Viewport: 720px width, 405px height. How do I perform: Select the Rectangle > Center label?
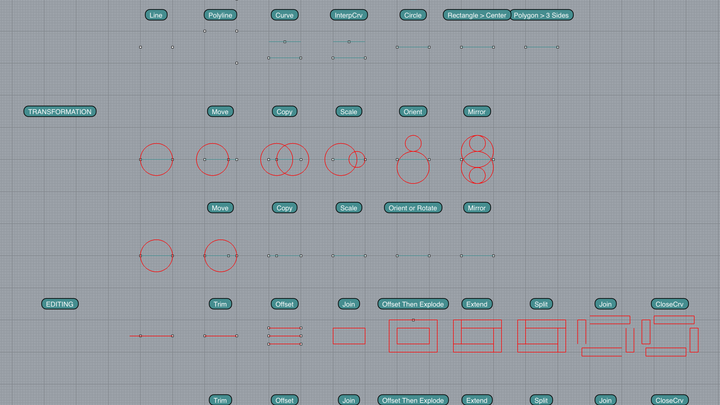coord(477,15)
